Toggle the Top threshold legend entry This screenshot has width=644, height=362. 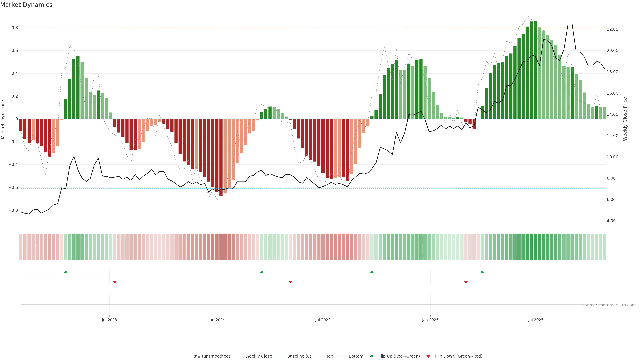click(x=330, y=356)
